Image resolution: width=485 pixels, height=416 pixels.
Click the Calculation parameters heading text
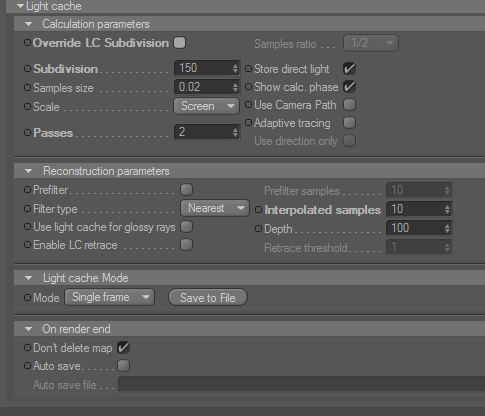click(x=96, y=24)
